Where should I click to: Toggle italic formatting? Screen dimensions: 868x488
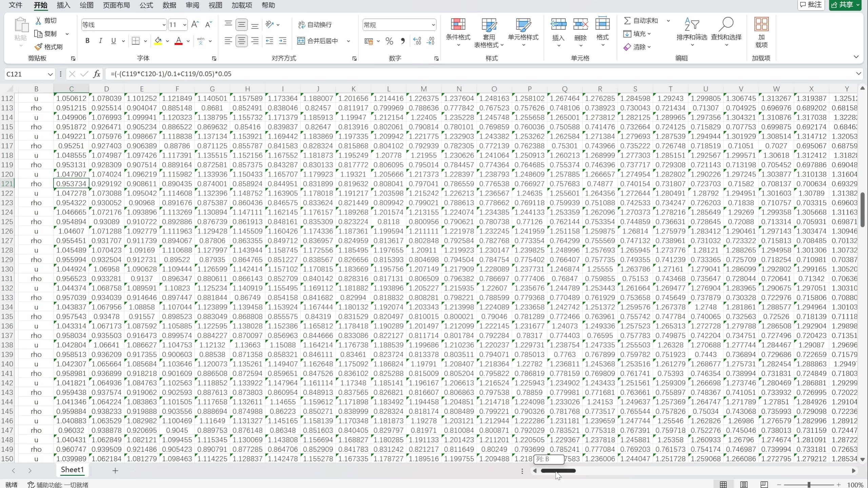100,41
